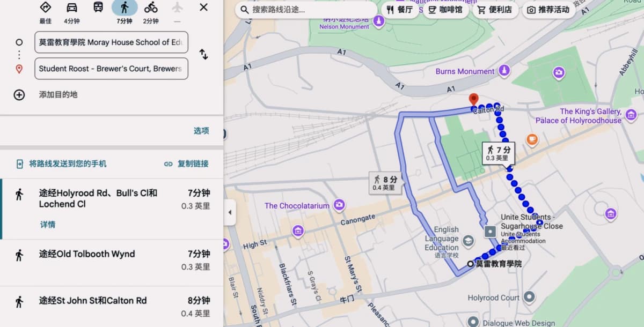Open the 选项 route options
The height and width of the screenshot is (327, 644).
point(201,131)
